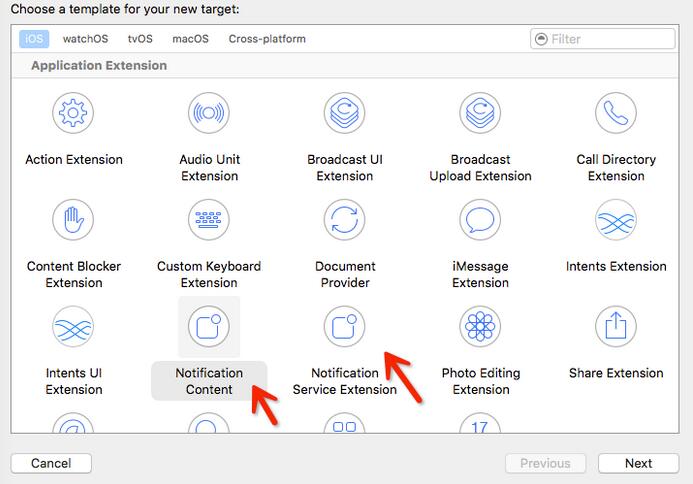Viewport: 693px width, 484px height.
Task: Pick the Intents UI Extension icon
Action: coord(74,327)
